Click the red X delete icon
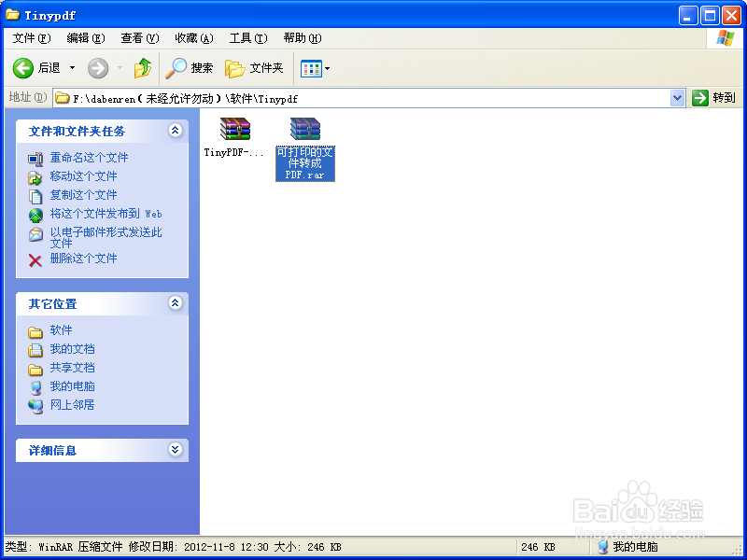This screenshot has height=560, width=747. pos(35,260)
